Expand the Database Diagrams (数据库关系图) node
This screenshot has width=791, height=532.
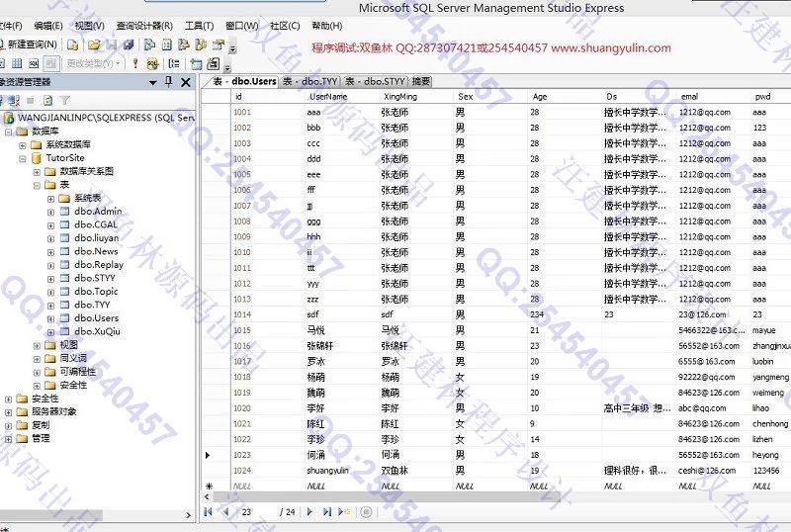click(37, 172)
